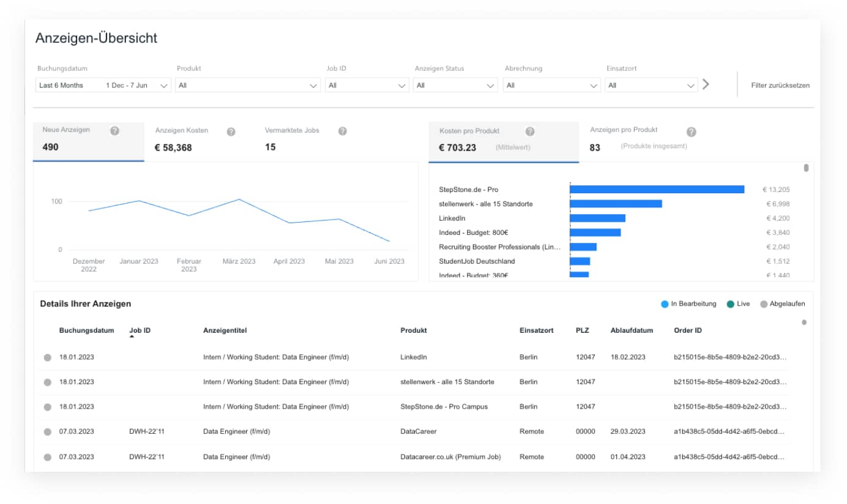Viewport: 847px width, 504px height.
Task: Click the stellenwerk - alle 15 Standorte bar
Action: (x=616, y=204)
